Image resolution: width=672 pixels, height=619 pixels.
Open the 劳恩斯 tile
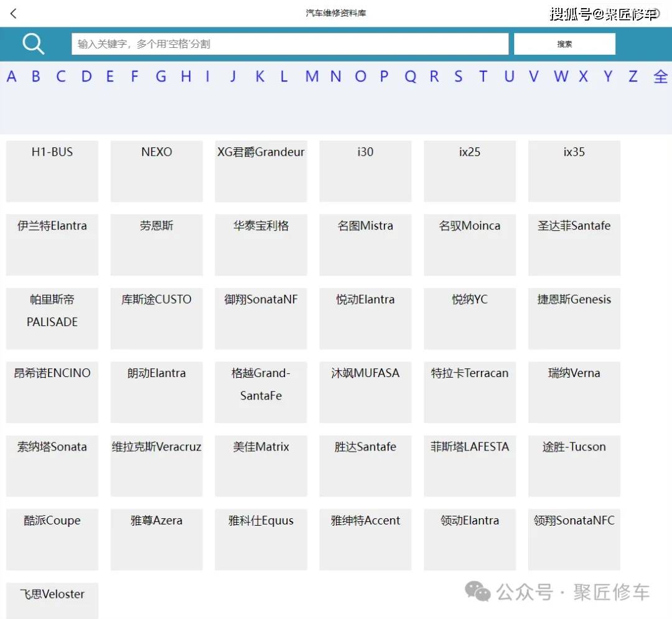coord(156,245)
